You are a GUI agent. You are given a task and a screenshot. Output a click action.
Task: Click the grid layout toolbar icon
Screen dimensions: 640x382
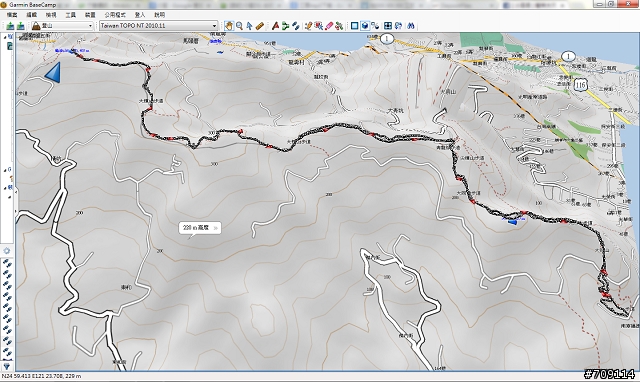pyautogui.click(x=388, y=26)
